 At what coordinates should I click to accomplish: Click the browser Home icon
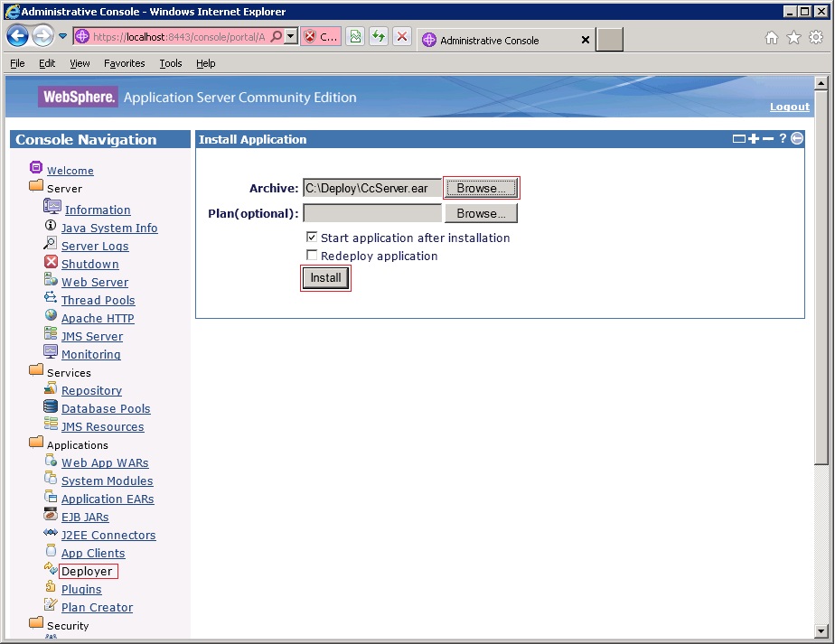772,37
